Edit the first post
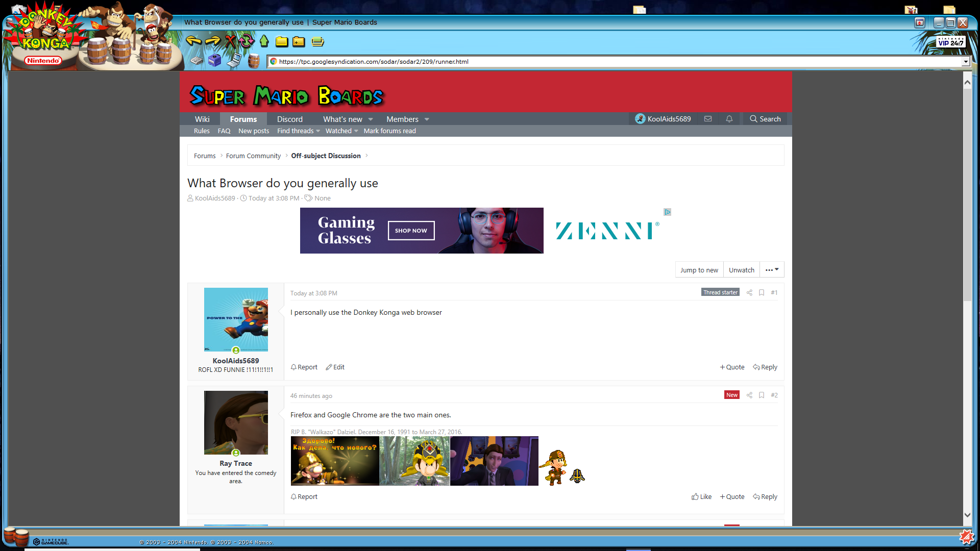Image resolution: width=980 pixels, height=551 pixels. point(335,367)
